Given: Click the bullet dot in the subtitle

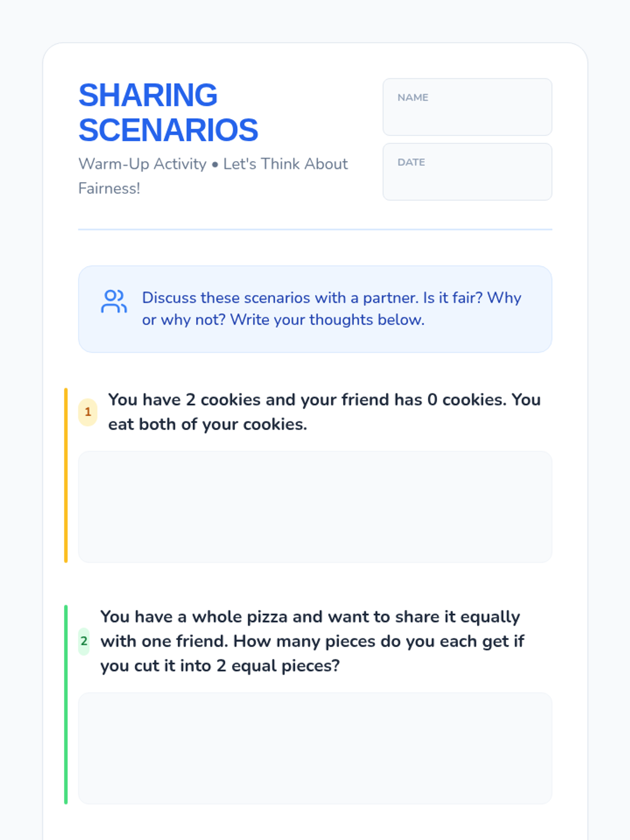Looking at the screenshot, I should pos(215,165).
